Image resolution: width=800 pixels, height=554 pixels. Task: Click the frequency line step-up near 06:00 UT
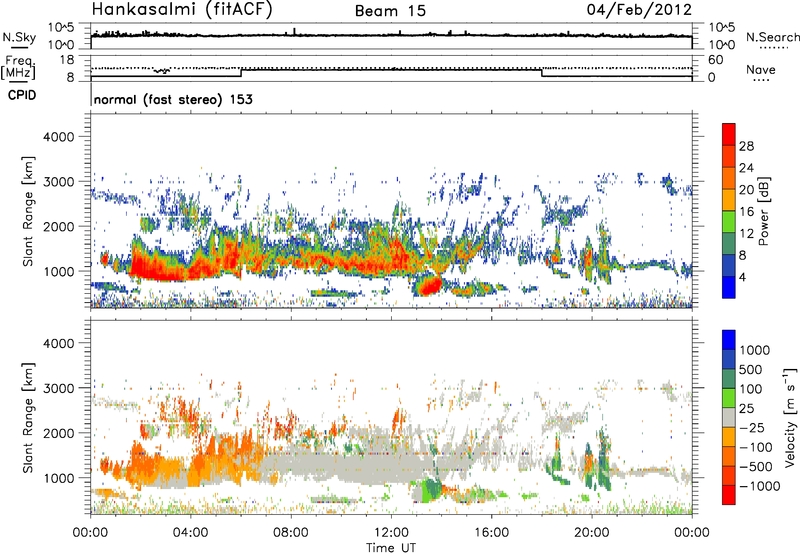click(x=241, y=73)
